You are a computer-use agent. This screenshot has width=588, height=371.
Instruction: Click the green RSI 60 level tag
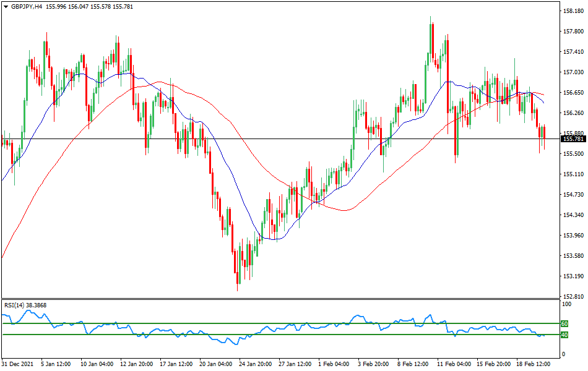pyautogui.click(x=564, y=324)
